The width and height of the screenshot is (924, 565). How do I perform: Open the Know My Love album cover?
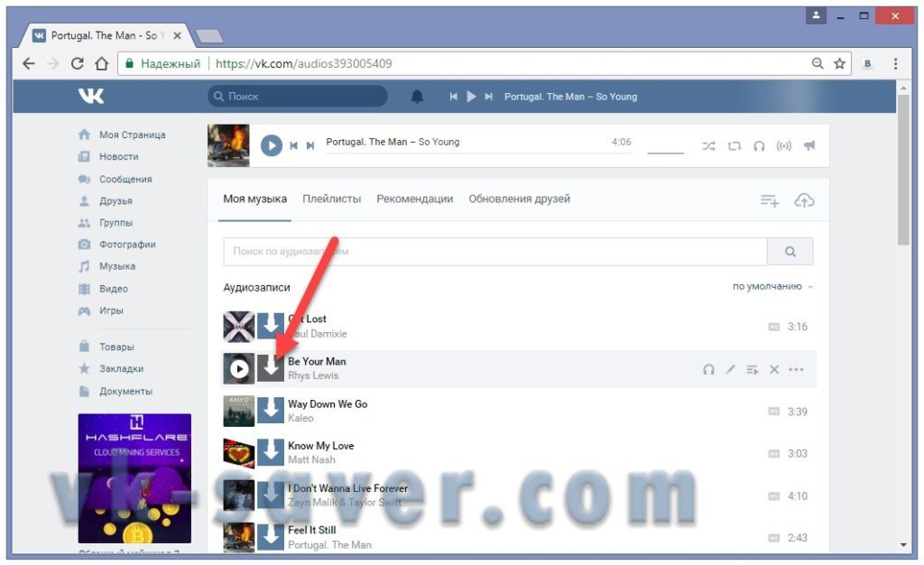tap(238, 453)
